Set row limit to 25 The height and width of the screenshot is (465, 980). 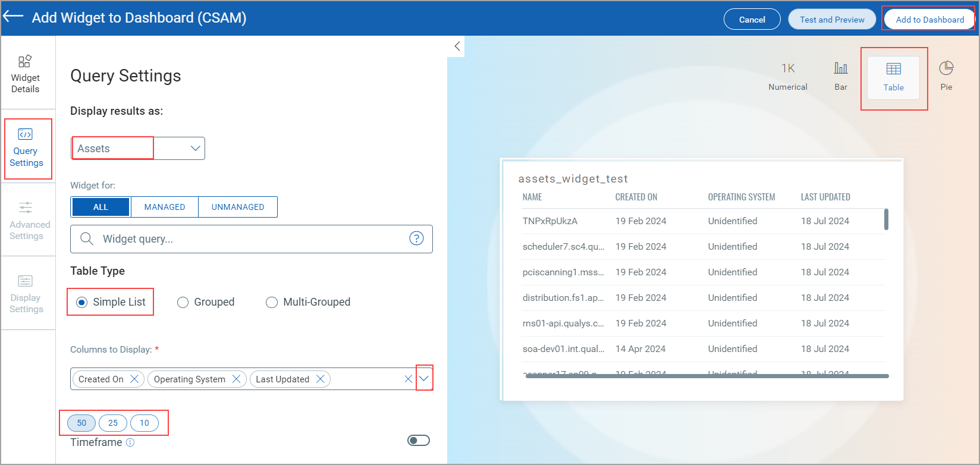click(113, 423)
